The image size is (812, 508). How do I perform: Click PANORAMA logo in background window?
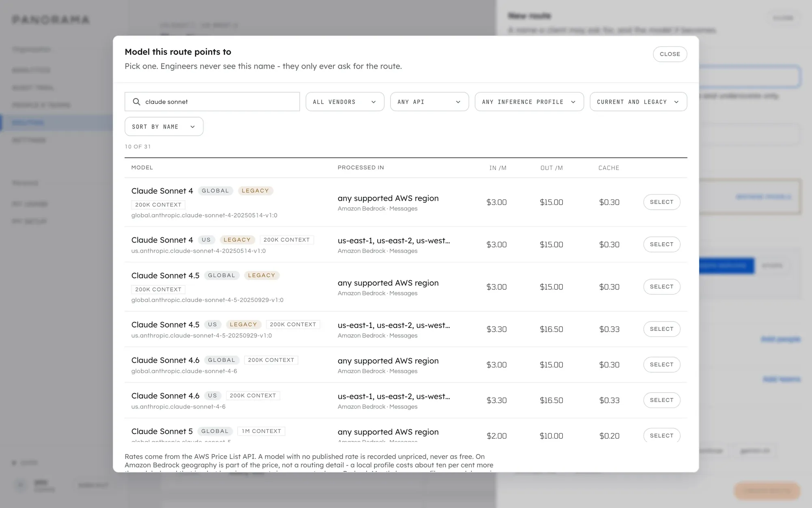tap(51, 20)
